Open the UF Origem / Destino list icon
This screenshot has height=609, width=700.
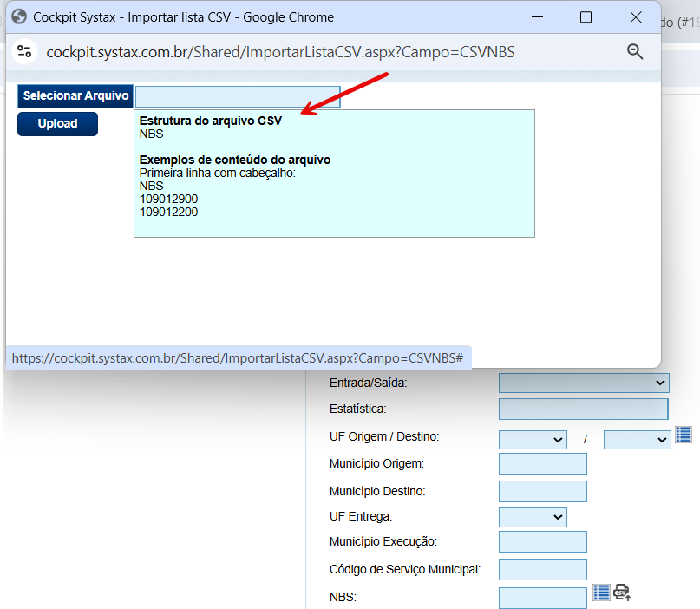click(684, 435)
